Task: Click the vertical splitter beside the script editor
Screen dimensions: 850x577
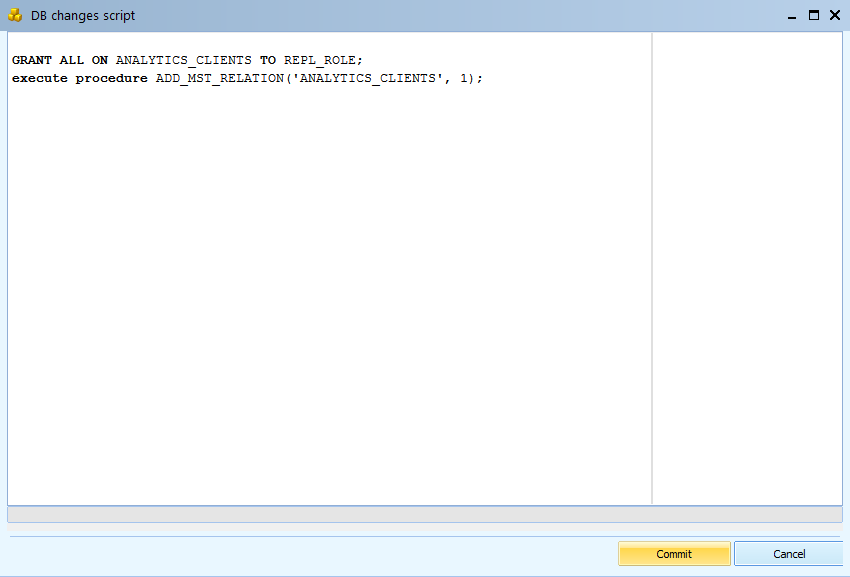Action: point(652,268)
